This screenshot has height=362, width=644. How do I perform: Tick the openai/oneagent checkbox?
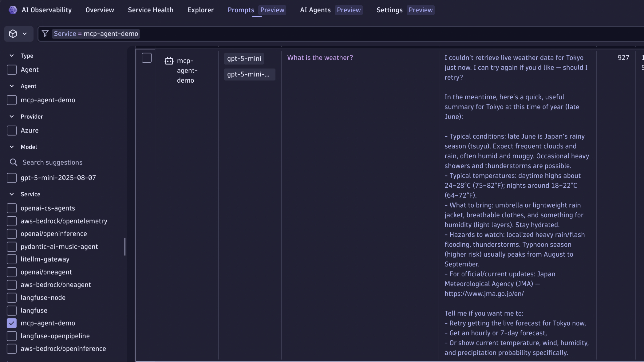(12, 272)
